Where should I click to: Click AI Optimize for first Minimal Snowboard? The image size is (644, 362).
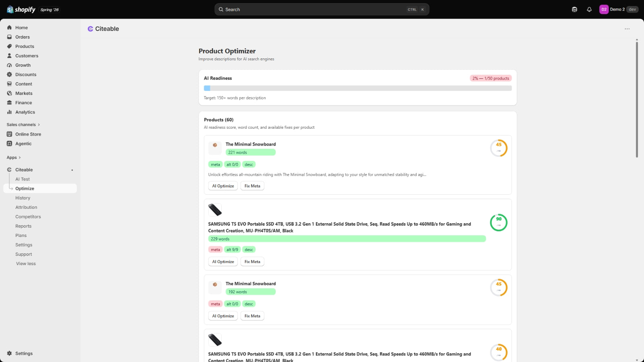coord(223,186)
